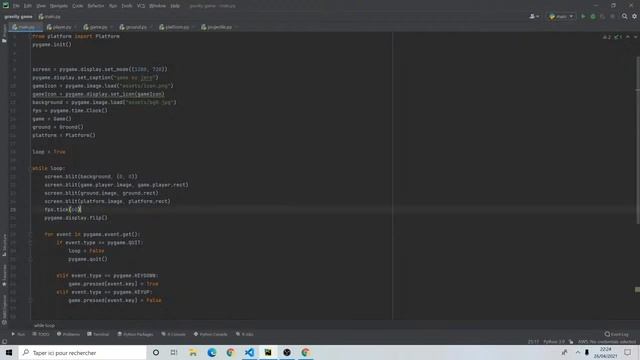This screenshot has height=360, width=640.
Task: Open File Explorer from the taskbar
Action: tap(193, 352)
